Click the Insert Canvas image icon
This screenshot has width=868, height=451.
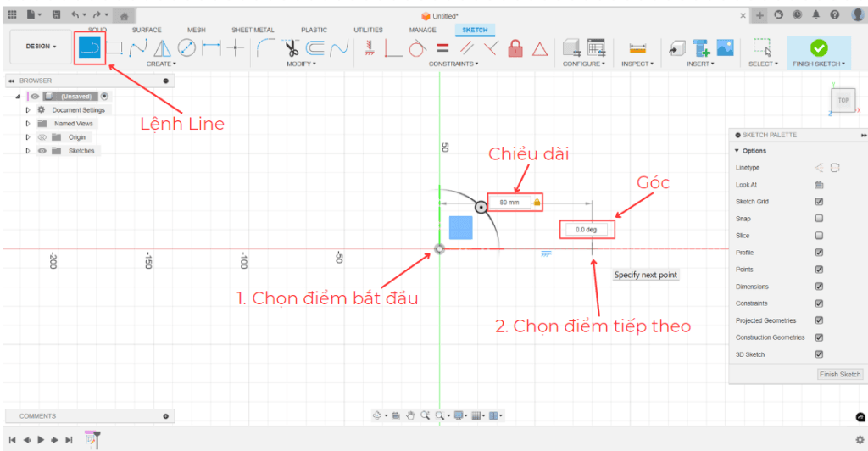coord(725,48)
